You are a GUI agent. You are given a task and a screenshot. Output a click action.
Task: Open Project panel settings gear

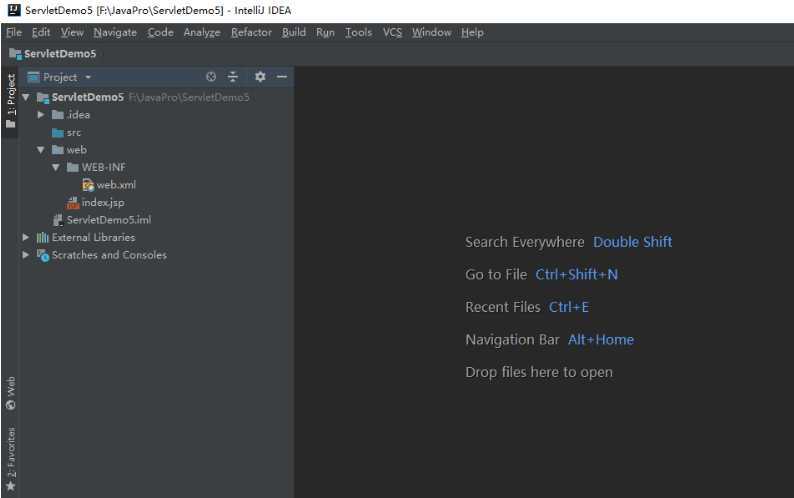[260, 77]
